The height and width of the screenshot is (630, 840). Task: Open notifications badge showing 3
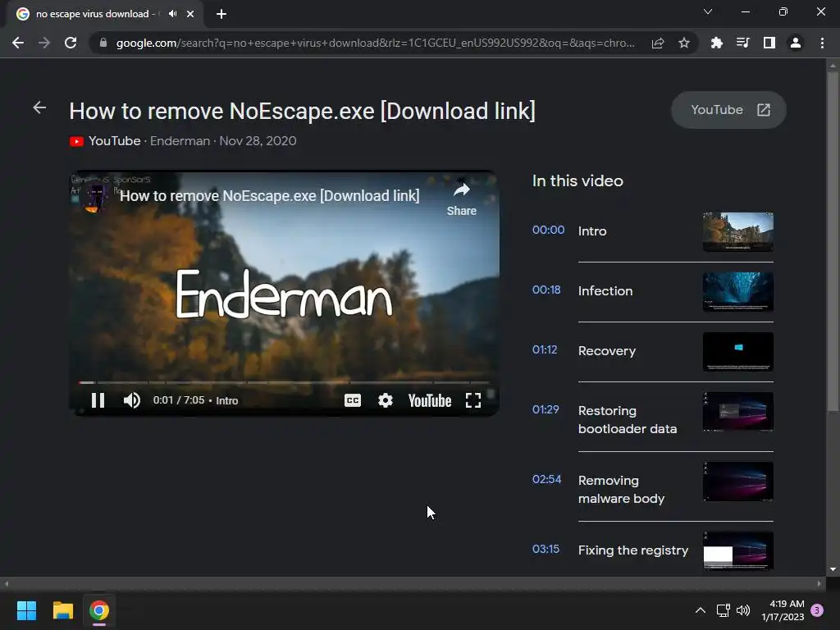tap(817, 610)
